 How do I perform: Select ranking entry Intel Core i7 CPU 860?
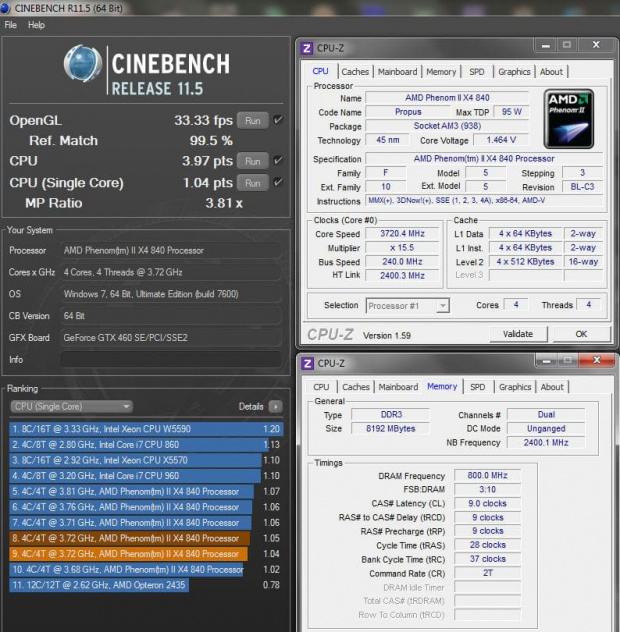146,445
